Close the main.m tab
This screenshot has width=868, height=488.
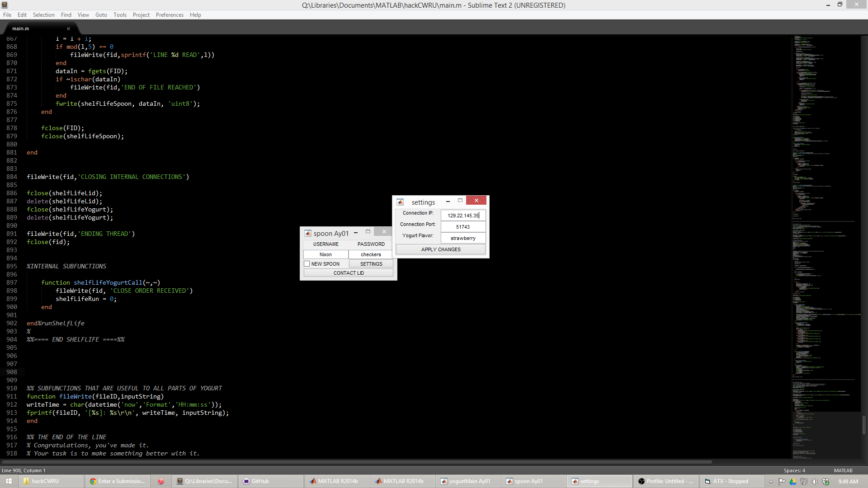tap(69, 28)
